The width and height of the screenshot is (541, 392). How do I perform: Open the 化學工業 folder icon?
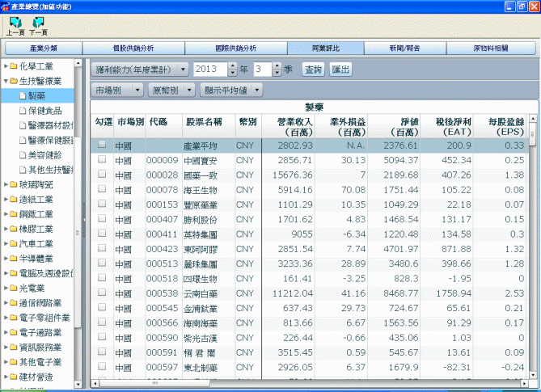(13, 66)
